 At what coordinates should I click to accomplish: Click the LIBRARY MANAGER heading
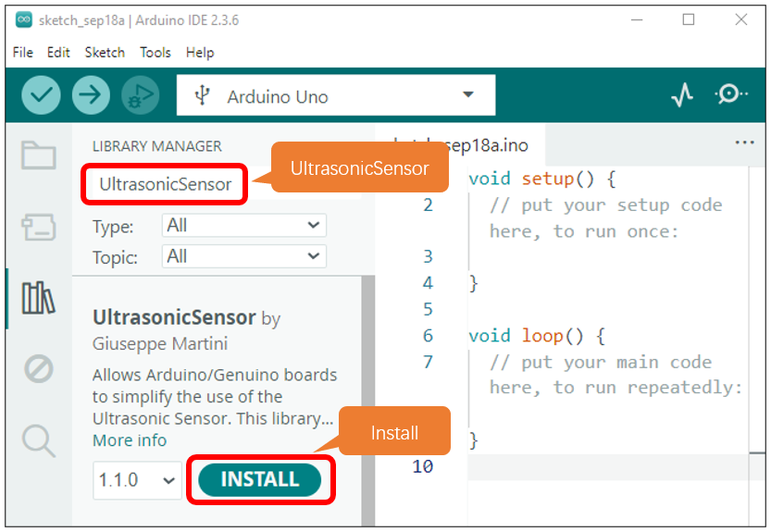pos(156,146)
